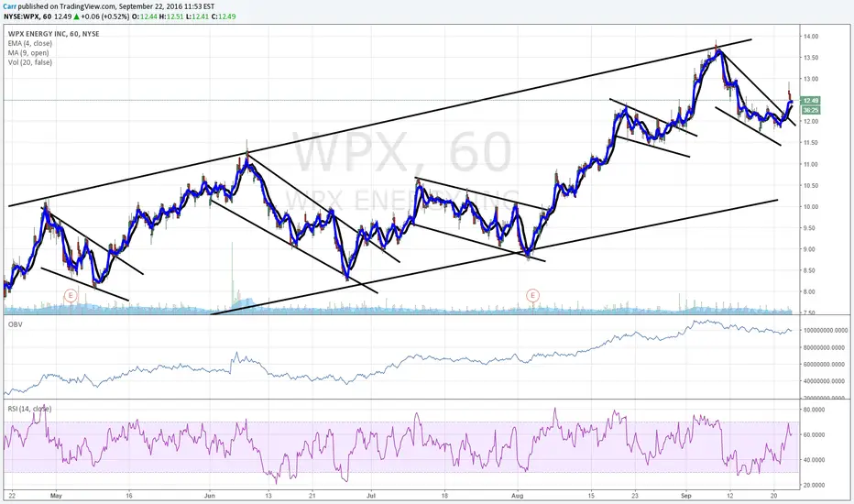Click the 'Aug' date on time axis
Viewport: 854px width, 504px height.
[x=518, y=496]
